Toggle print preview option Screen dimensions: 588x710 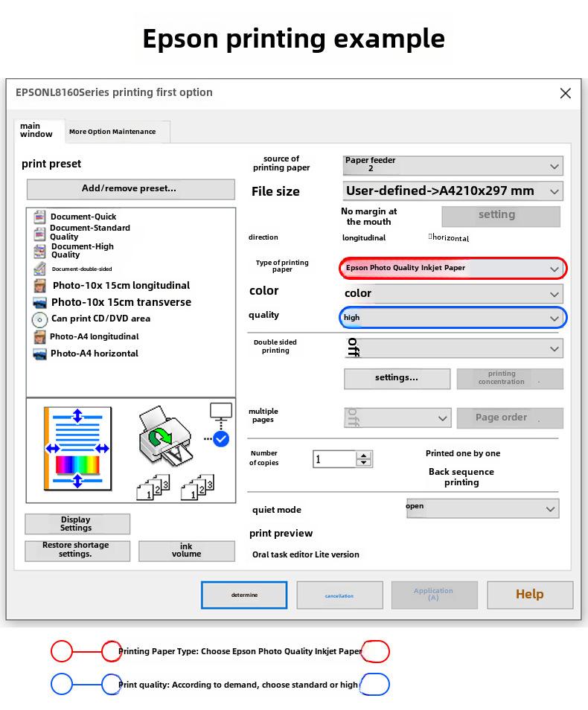(281, 534)
